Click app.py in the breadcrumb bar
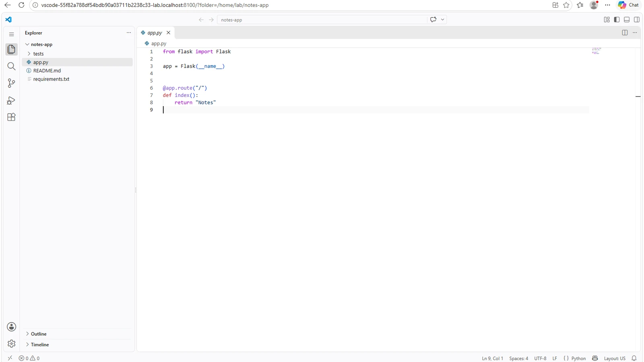 [159, 43]
